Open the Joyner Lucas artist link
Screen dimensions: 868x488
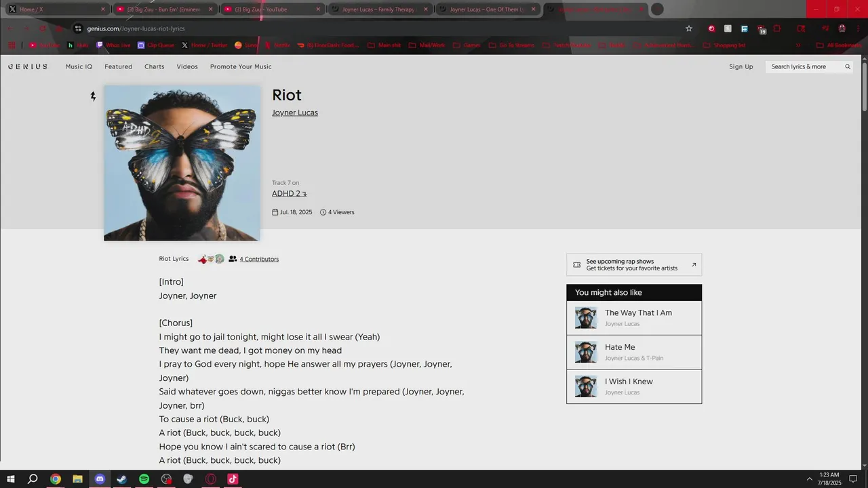(295, 113)
